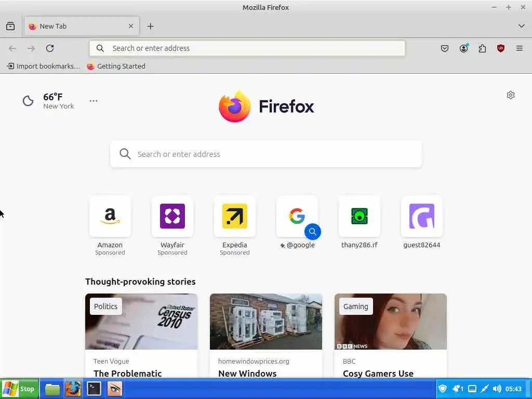Click Import bookmarks bookmark item
This screenshot has width=532, height=399.
click(44, 66)
